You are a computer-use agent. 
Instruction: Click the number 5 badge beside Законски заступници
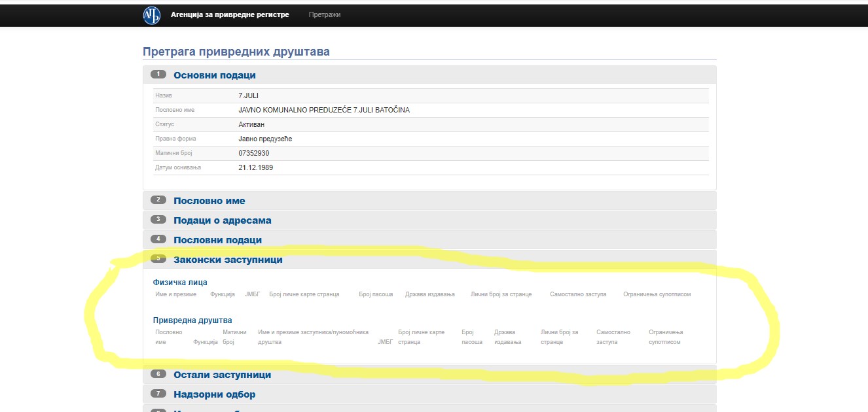click(x=158, y=259)
